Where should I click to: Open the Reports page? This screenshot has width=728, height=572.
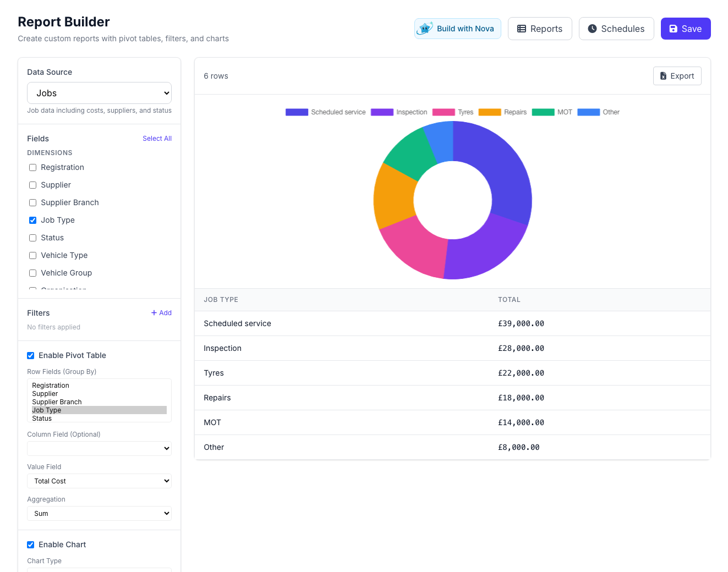540,29
